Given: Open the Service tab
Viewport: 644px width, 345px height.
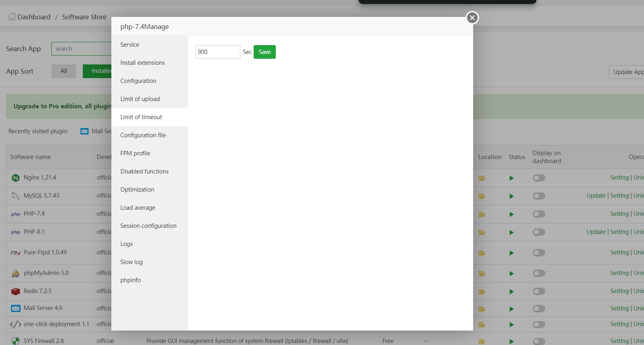Looking at the screenshot, I should (x=150, y=45).
